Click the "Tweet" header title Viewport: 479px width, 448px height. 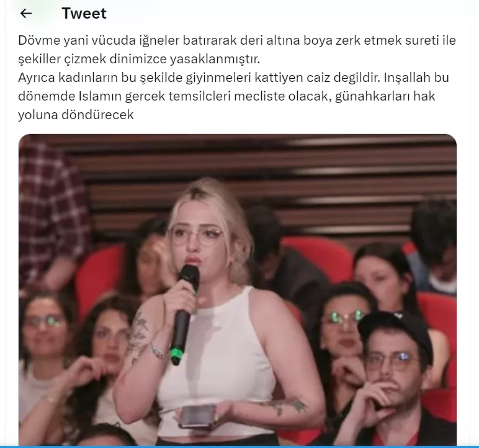coord(84,14)
